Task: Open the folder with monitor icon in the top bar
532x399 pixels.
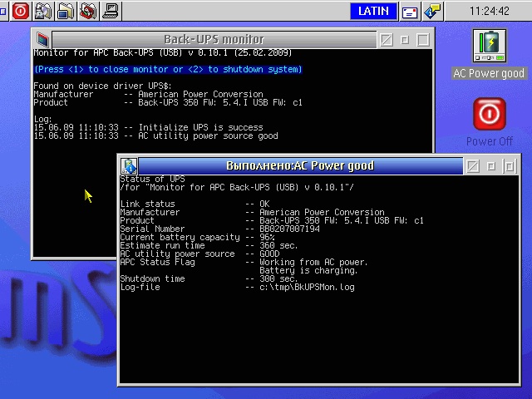Action: 66,11
